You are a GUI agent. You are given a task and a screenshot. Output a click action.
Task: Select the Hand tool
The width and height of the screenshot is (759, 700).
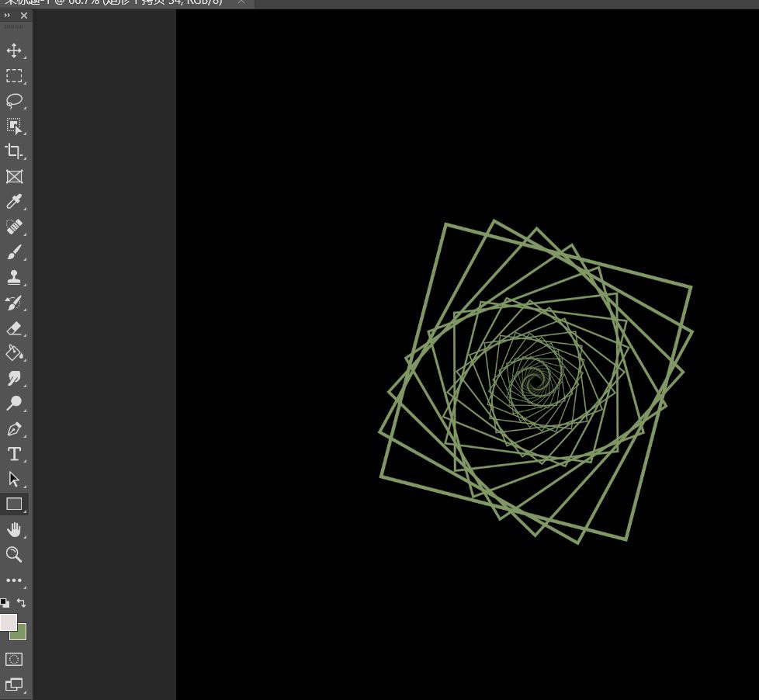click(x=14, y=529)
